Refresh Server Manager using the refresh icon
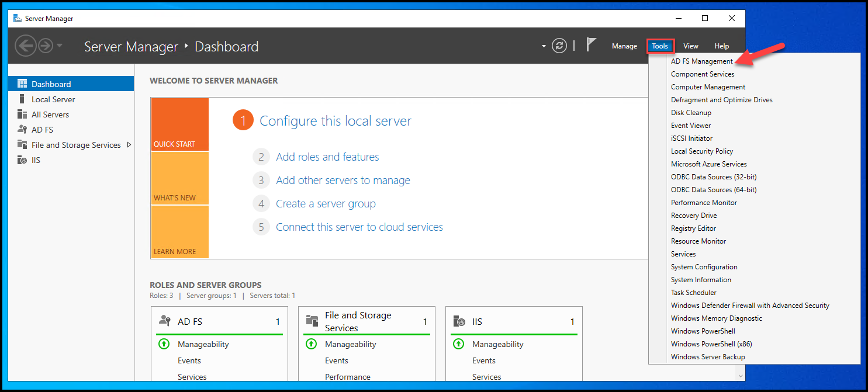868x392 pixels. (x=559, y=46)
